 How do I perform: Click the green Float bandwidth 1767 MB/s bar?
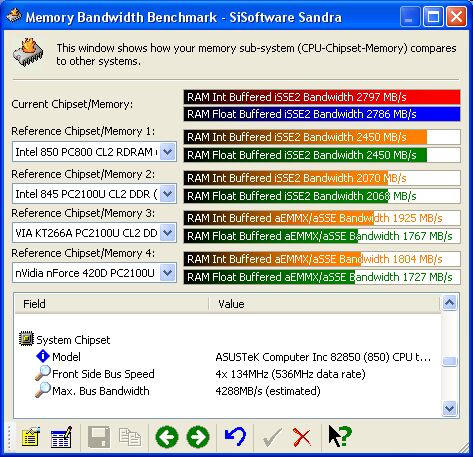(x=322, y=236)
